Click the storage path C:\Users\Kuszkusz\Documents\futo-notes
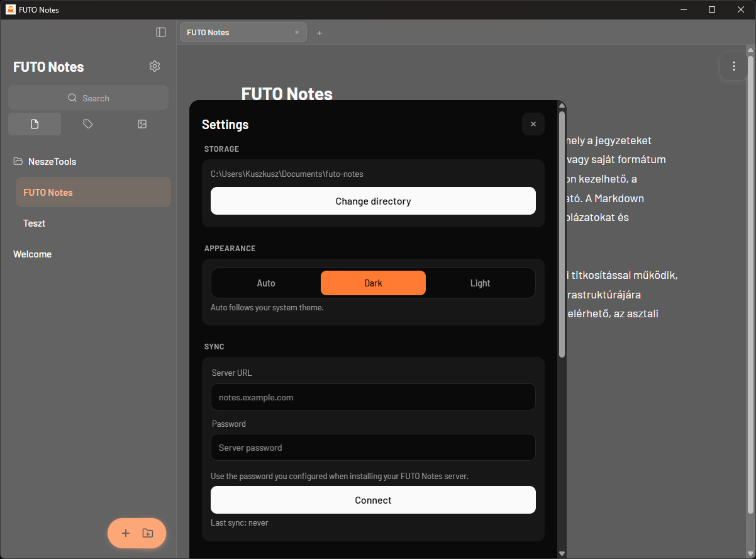 (287, 174)
